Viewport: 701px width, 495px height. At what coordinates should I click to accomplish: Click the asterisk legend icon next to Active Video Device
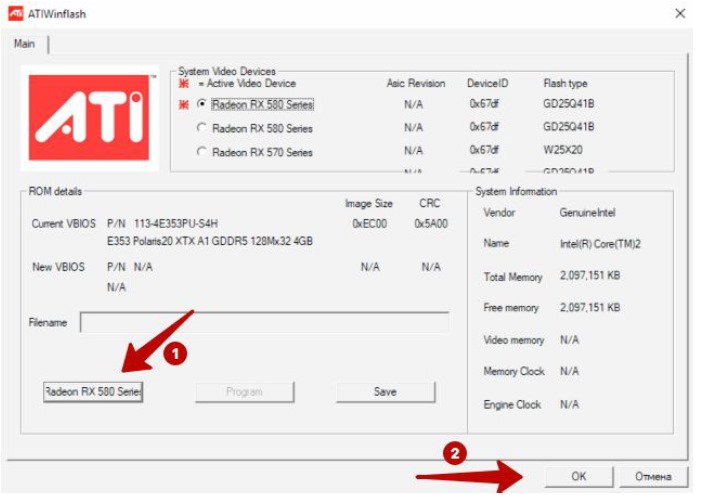click(184, 84)
